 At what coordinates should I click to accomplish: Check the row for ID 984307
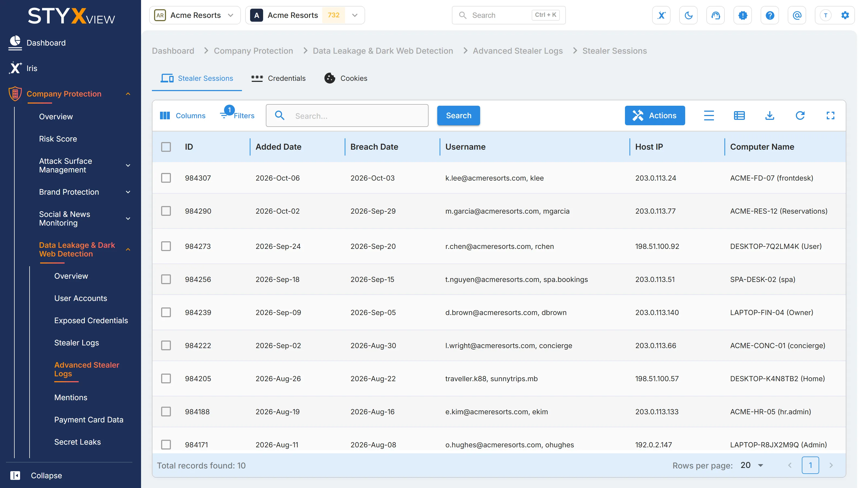pos(166,178)
